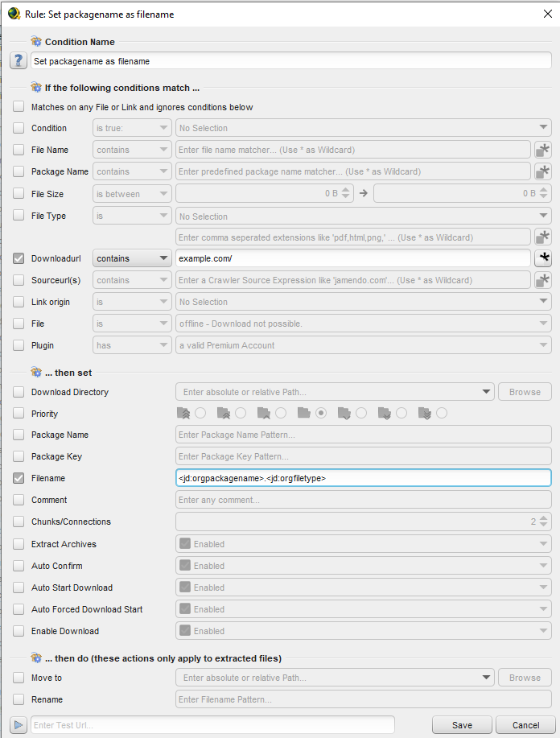Image resolution: width=560 pixels, height=738 pixels.
Task: Open the Condition 'No Selection' dropdown
Action: (364, 128)
